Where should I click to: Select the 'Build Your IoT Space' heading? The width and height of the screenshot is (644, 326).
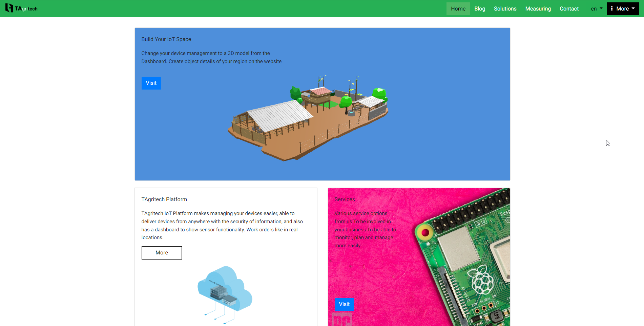tap(166, 39)
